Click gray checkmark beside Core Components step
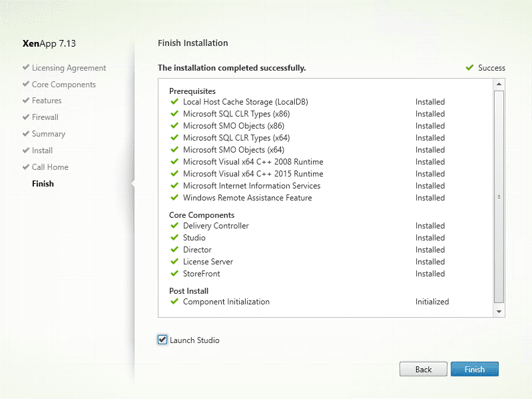 (26, 84)
